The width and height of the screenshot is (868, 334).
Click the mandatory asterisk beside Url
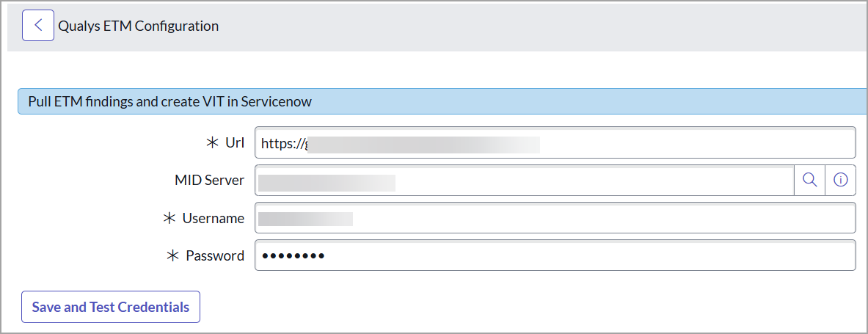click(213, 143)
